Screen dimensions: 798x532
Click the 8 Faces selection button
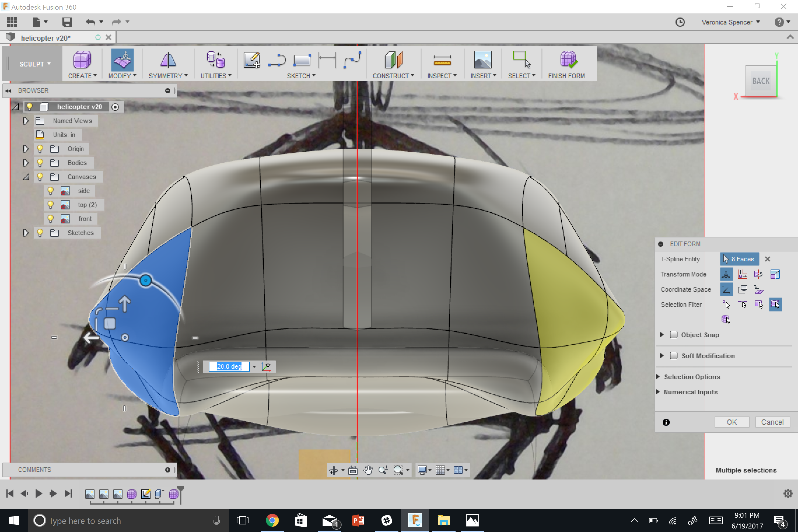(x=739, y=259)
